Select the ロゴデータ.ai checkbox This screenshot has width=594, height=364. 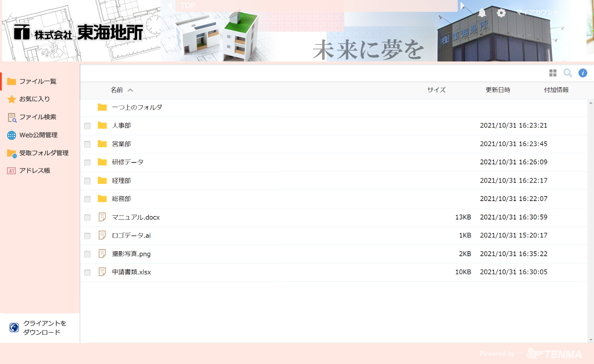(x=87, y=236)
